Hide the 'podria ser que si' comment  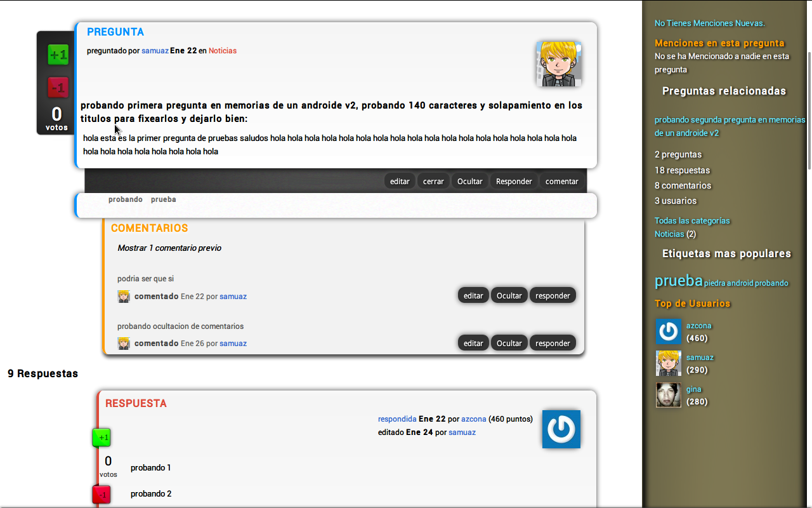click(x=509, y=296)
